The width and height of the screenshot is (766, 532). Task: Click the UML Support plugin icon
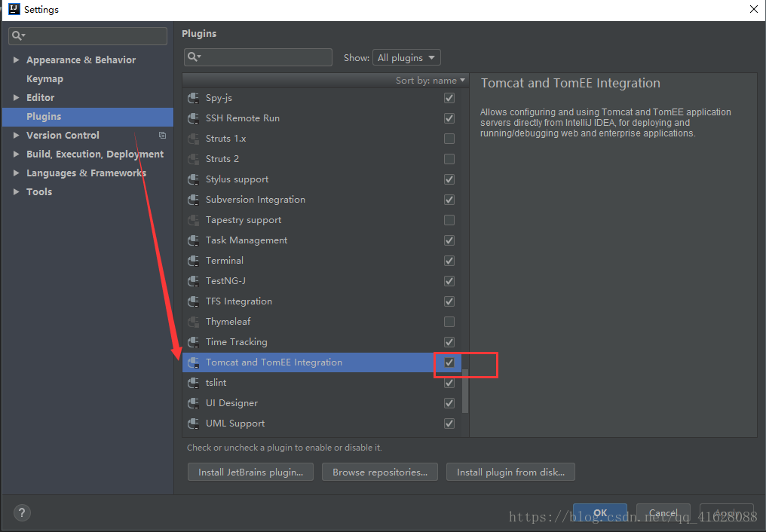(x=194, y=423)
